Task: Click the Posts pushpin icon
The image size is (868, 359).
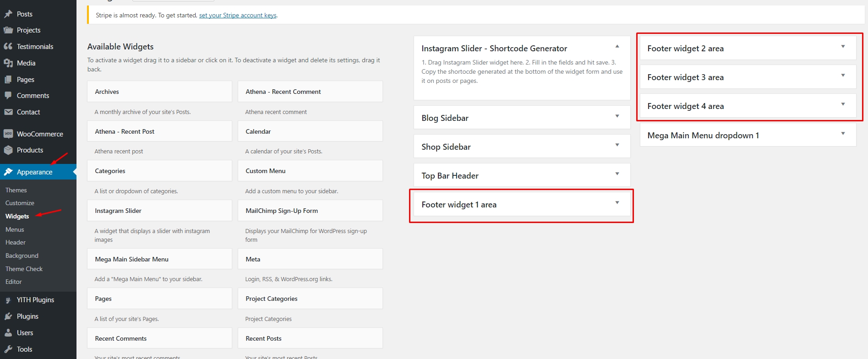Action: click(8, 14)
